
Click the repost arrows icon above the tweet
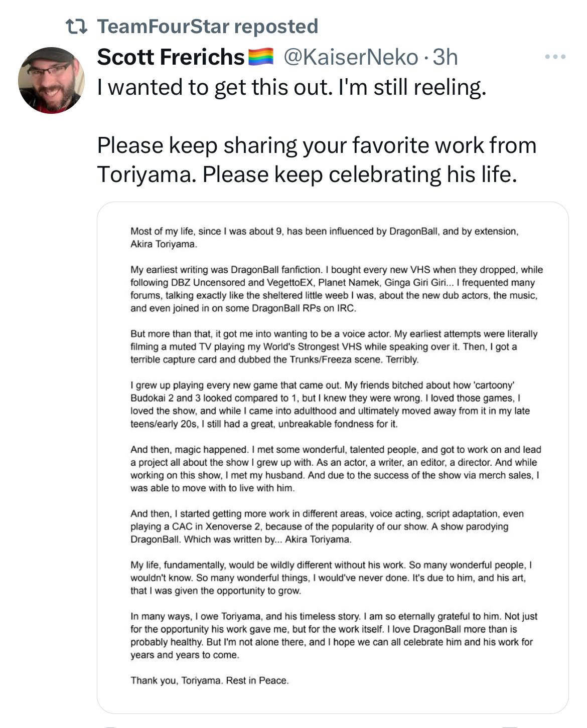coord(78,27)
